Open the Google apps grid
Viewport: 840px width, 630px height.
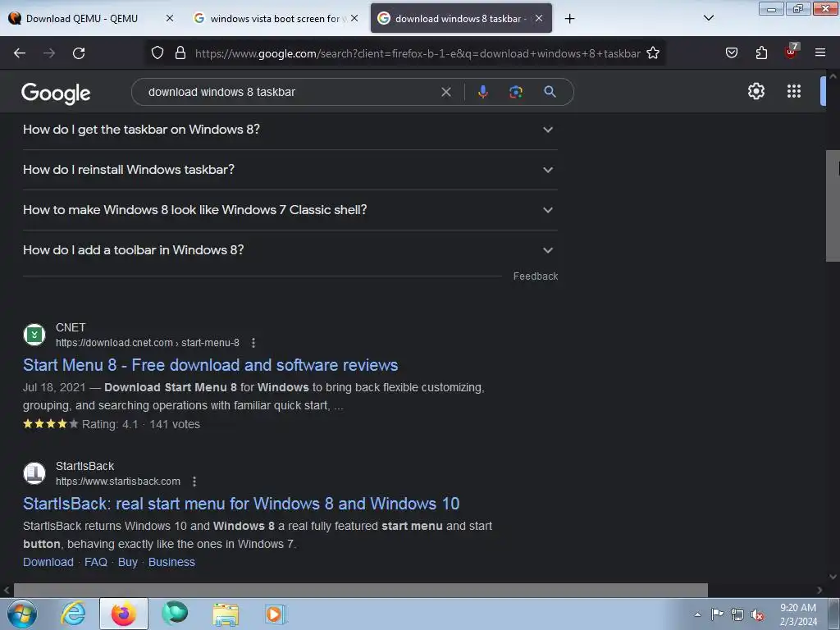[794, 91]
